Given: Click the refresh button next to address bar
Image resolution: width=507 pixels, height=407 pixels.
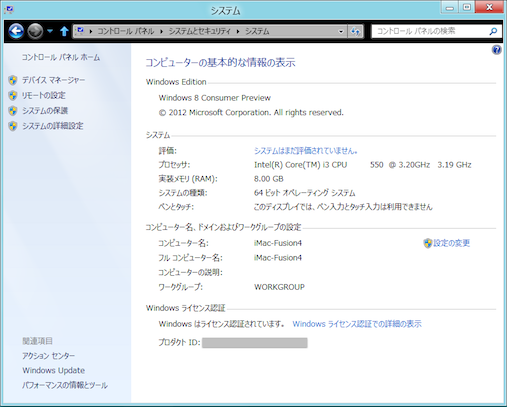Looking at the screenshot, I should [355, 32].
